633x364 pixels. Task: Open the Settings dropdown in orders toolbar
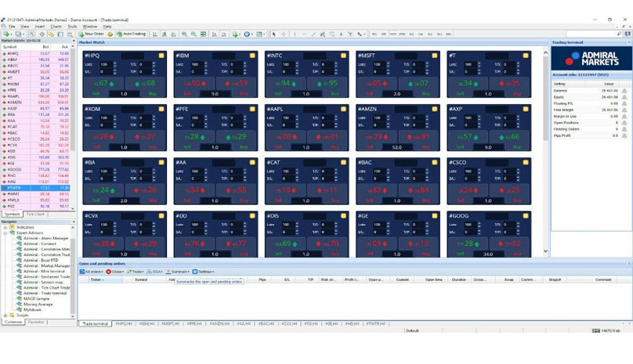203,272
